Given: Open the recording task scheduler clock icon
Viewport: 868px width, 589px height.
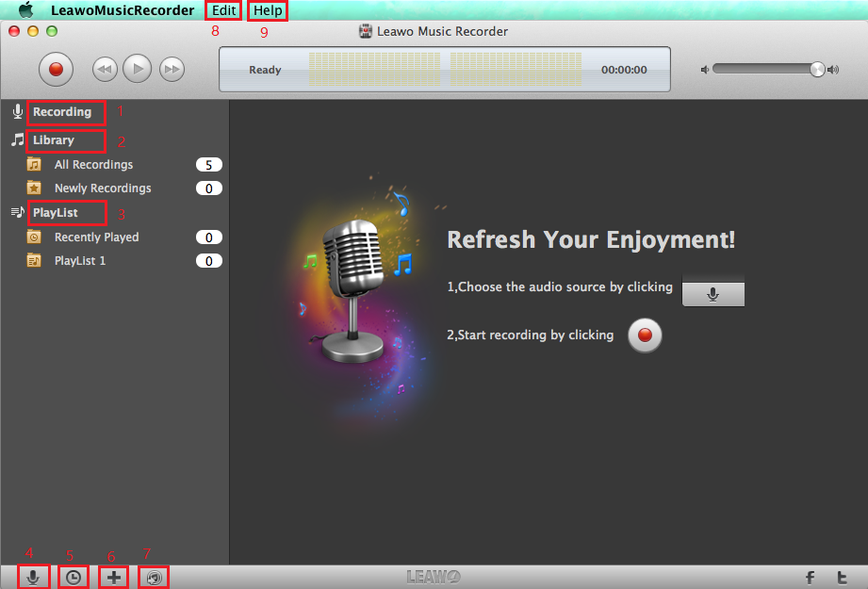Looking at the screenshot, I should pyautogui.click(x=74, y=578).
